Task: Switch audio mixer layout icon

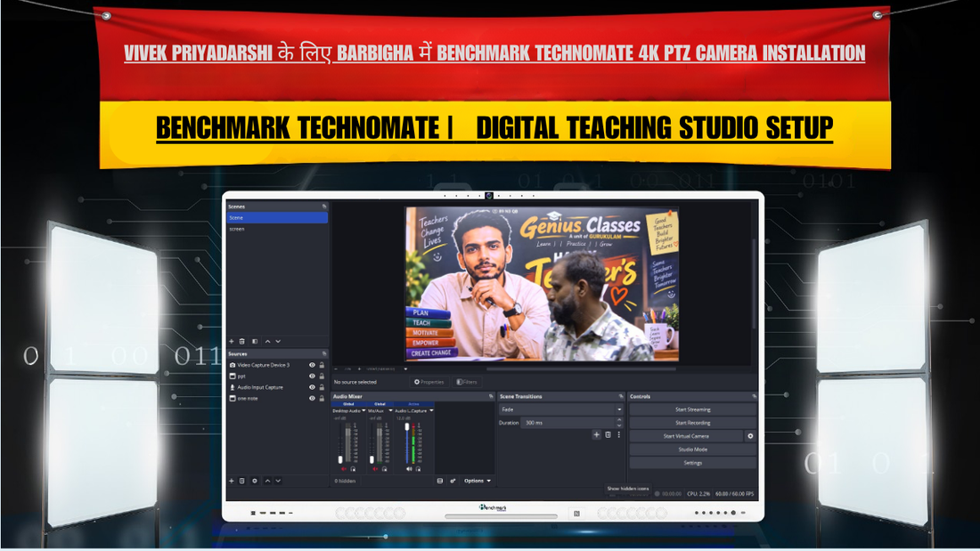Action: (439, 481)
